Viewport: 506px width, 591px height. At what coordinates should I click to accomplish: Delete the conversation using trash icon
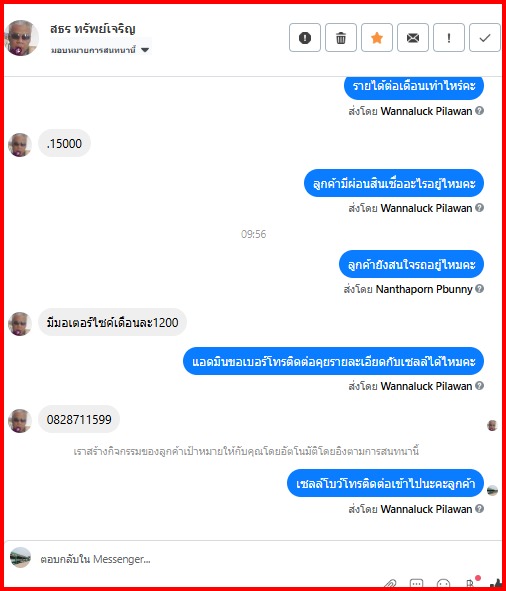tap(341, 38)
